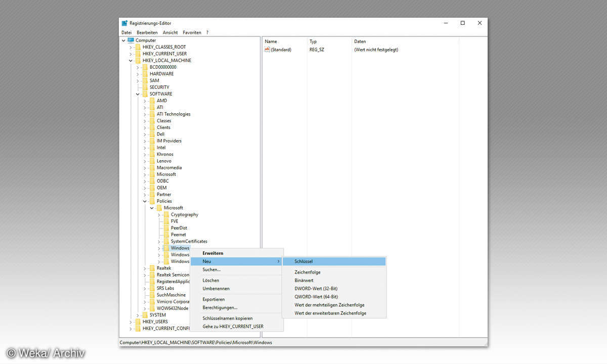Click the Daten column header
Viewport: 607px width, 364px height.
tap(405, 41)
